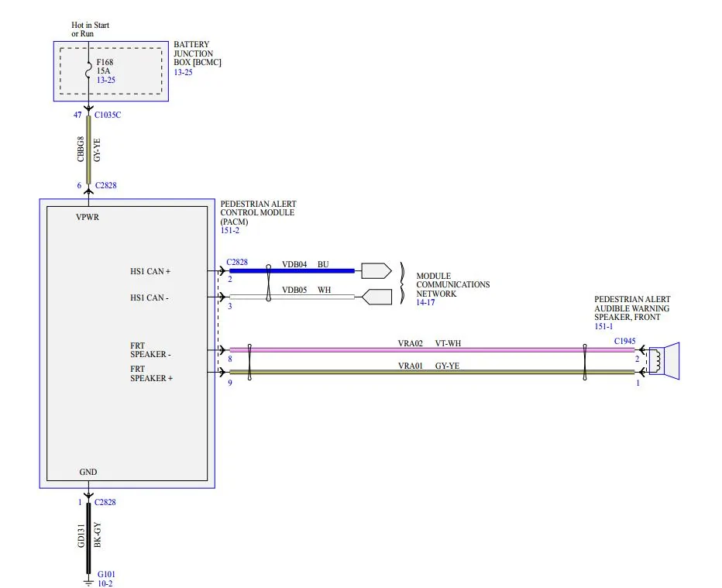Click the blue VDB04 BU wire

(x=310, y=271)
